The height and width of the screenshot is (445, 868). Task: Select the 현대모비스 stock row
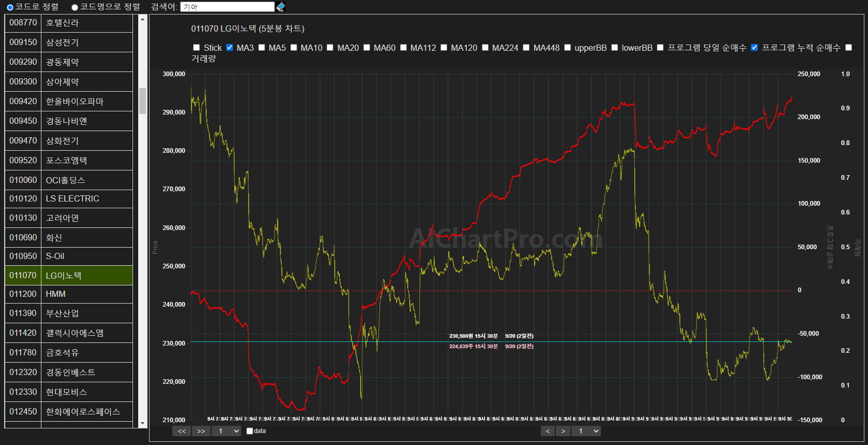[69, 392]
